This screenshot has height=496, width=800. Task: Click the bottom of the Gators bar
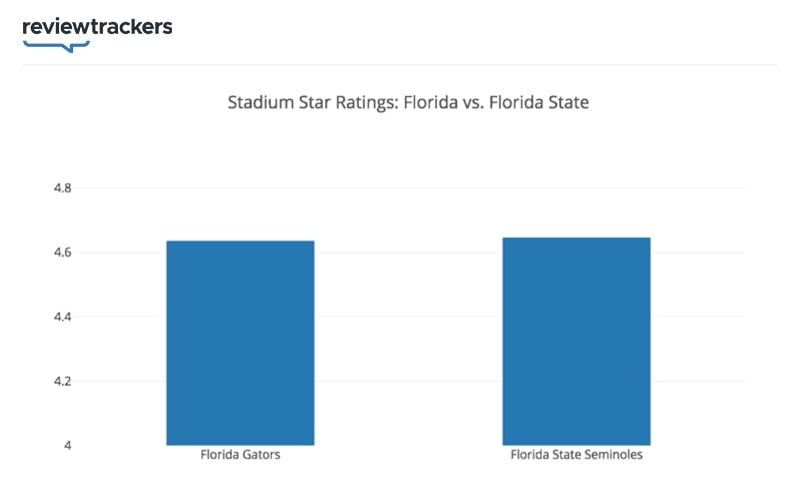tap(240, 444)
